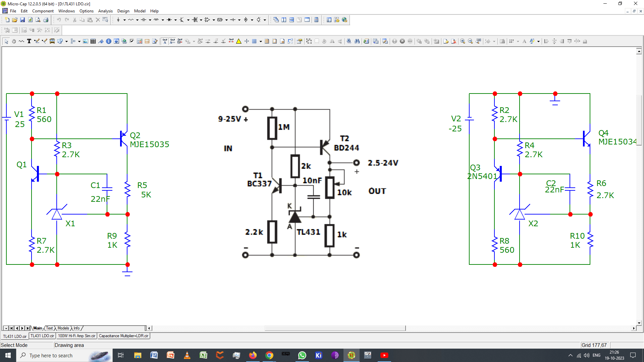Select the Pan hand tool
Viewport: 644px width, 362px height.
(x=14, y=41)
